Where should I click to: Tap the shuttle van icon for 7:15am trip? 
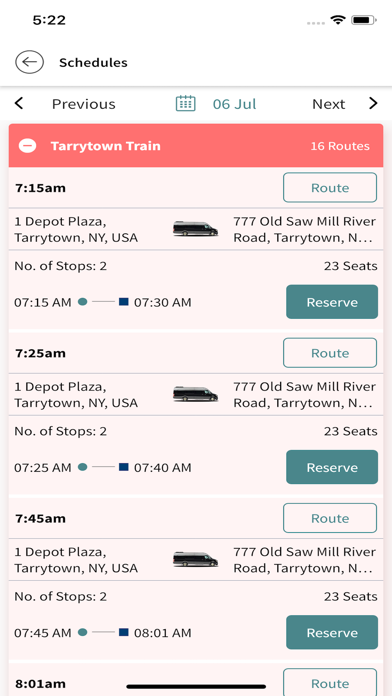pos(195,229)
